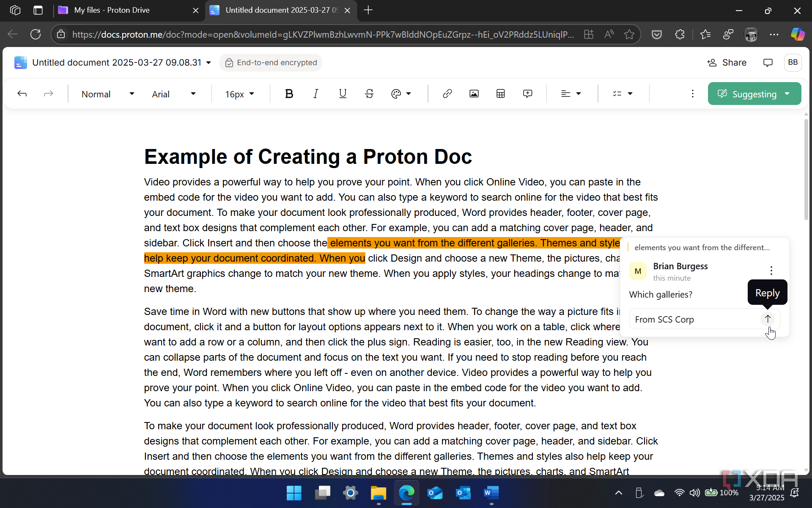Open the Favorites list icon

(x=705, y=34)
